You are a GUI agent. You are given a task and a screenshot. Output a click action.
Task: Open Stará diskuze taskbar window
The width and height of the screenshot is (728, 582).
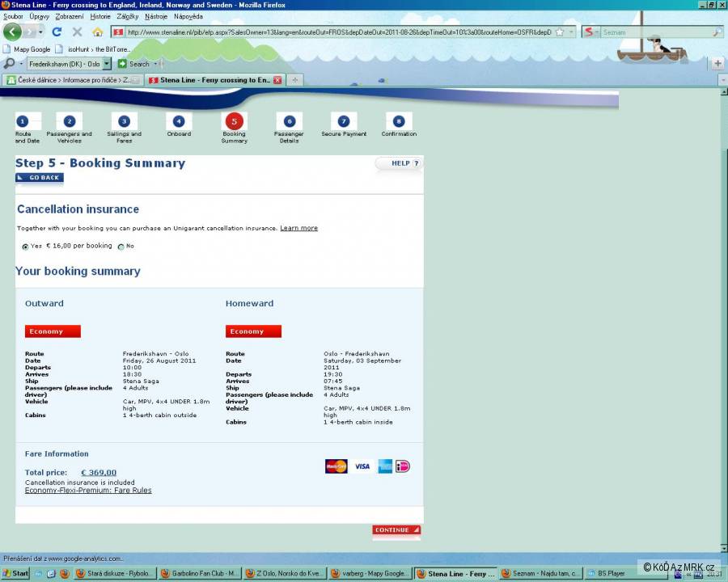115,574
